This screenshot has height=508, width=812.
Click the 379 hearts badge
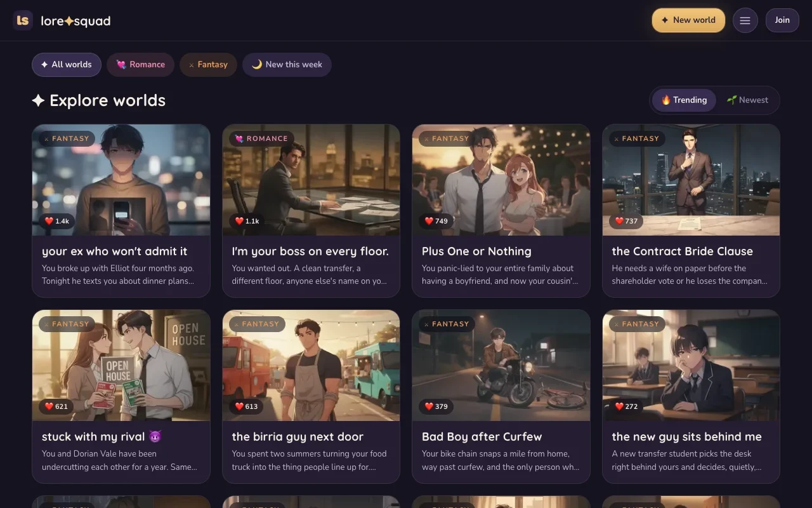click(436, 406)
